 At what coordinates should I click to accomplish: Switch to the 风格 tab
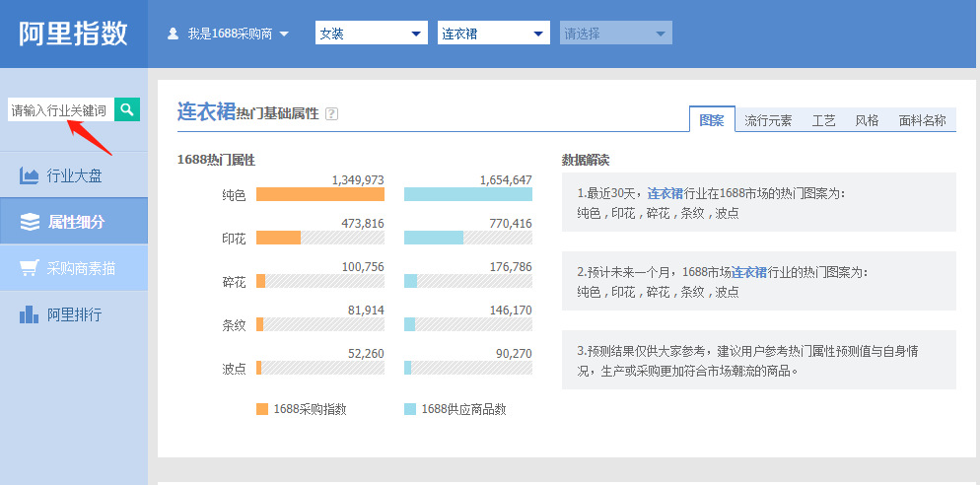tap(867, 120)
